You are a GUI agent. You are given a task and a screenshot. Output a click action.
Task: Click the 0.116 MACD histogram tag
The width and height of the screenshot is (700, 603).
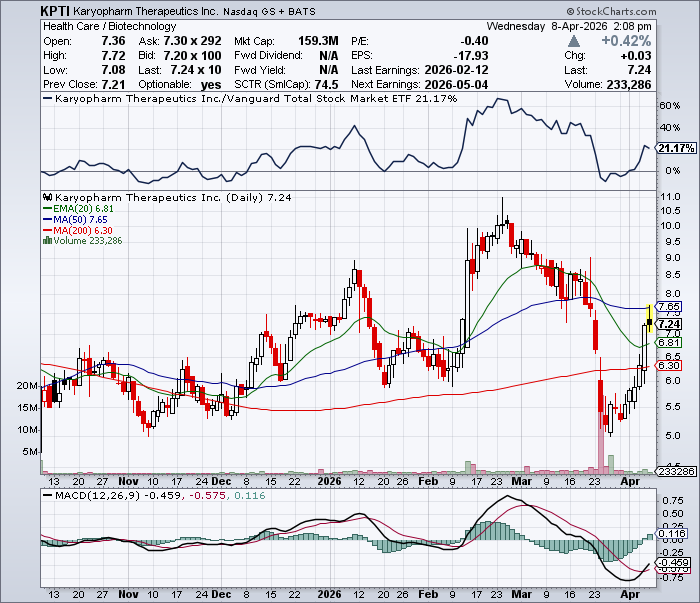point(672,534)
